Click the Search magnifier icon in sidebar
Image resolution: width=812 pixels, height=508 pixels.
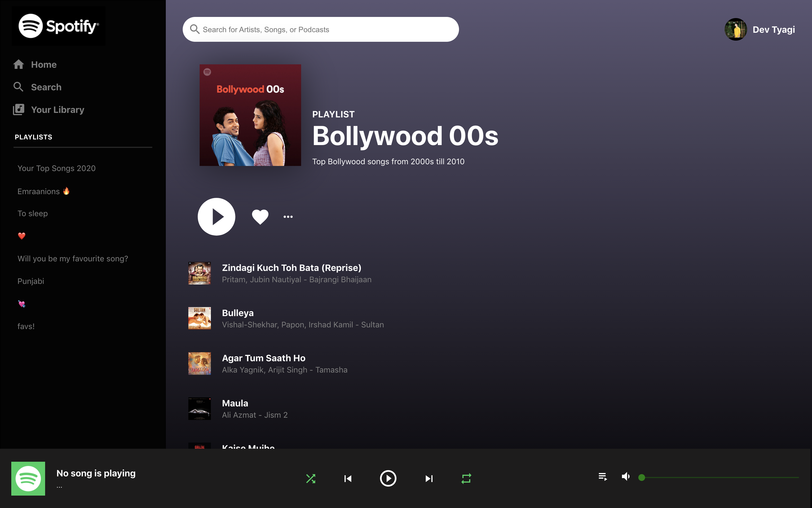18,87
